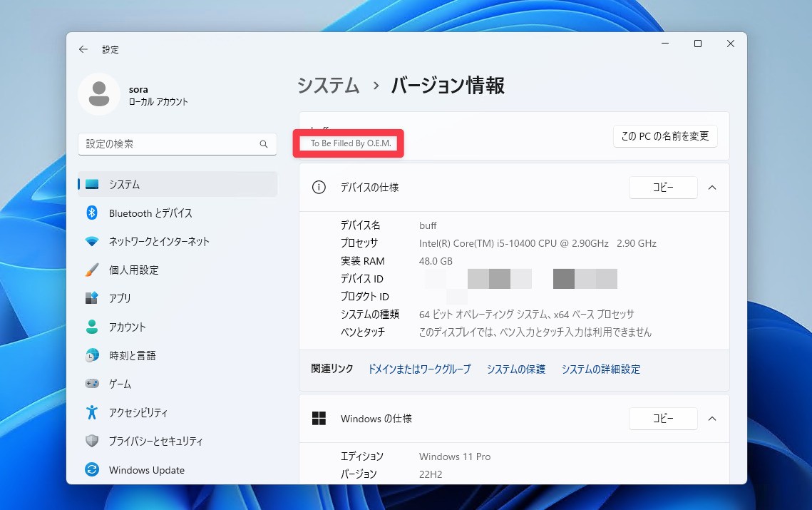Select the Windows Update icon

click(x=92, y=469)
